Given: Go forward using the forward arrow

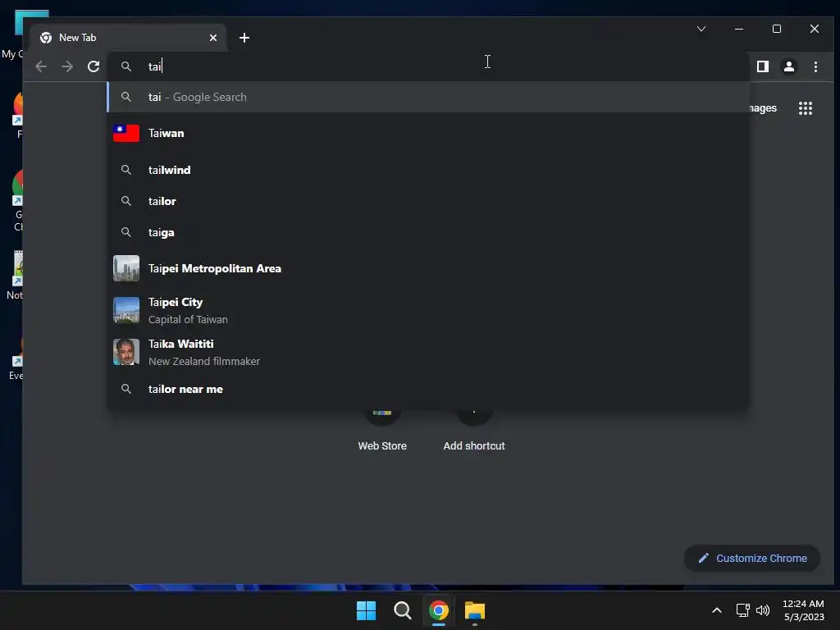Looking at the screenshot, I should (67, 66).
